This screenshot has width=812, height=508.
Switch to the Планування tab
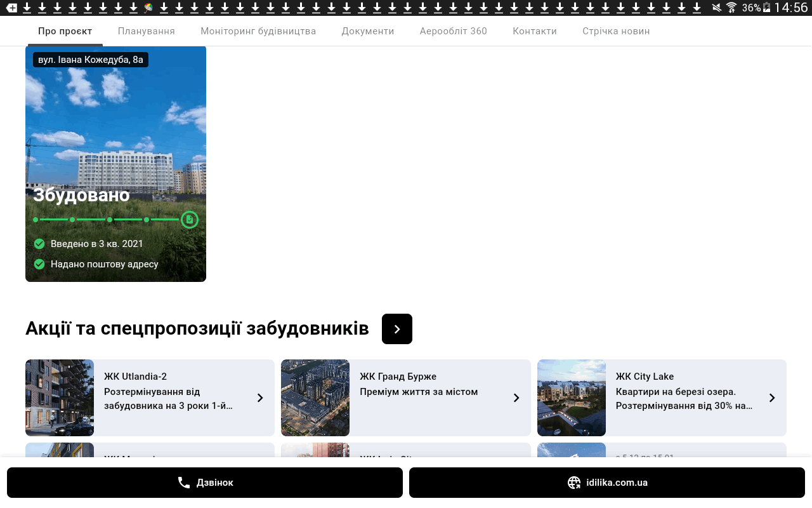pos(147,31)
